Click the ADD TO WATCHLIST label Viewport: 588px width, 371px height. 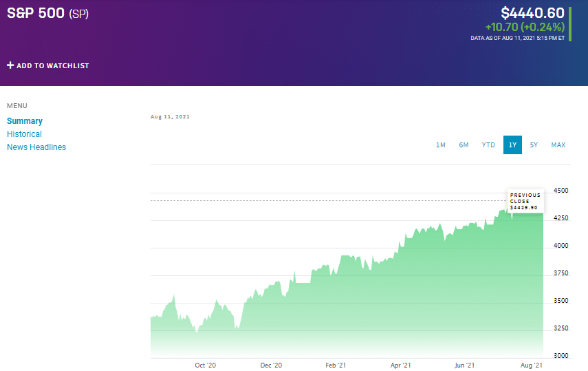[52, 65]
